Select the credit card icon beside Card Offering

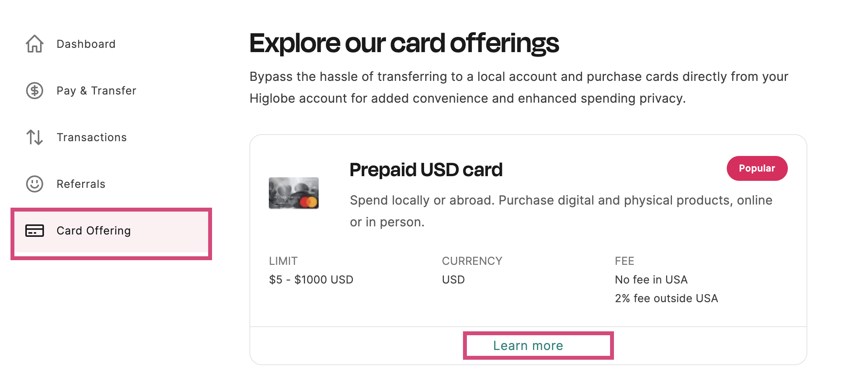pyautogui.click(x=34, y=231)
